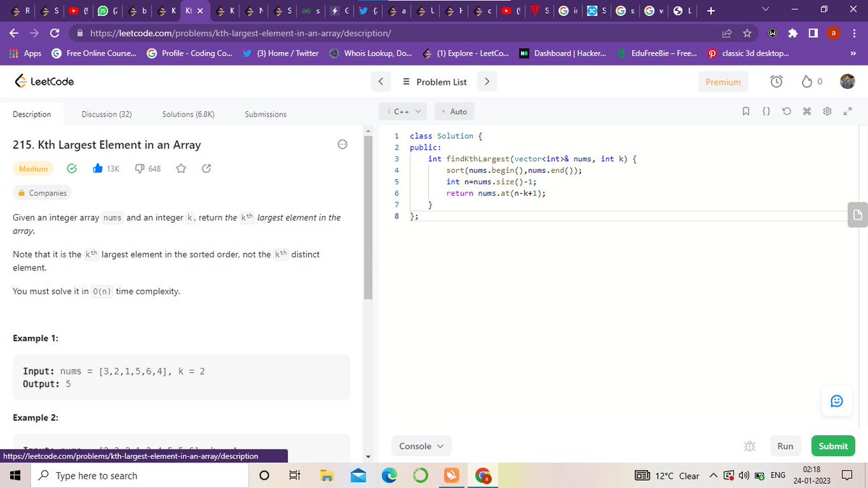Open the user profile avatar

pos(847,82)
